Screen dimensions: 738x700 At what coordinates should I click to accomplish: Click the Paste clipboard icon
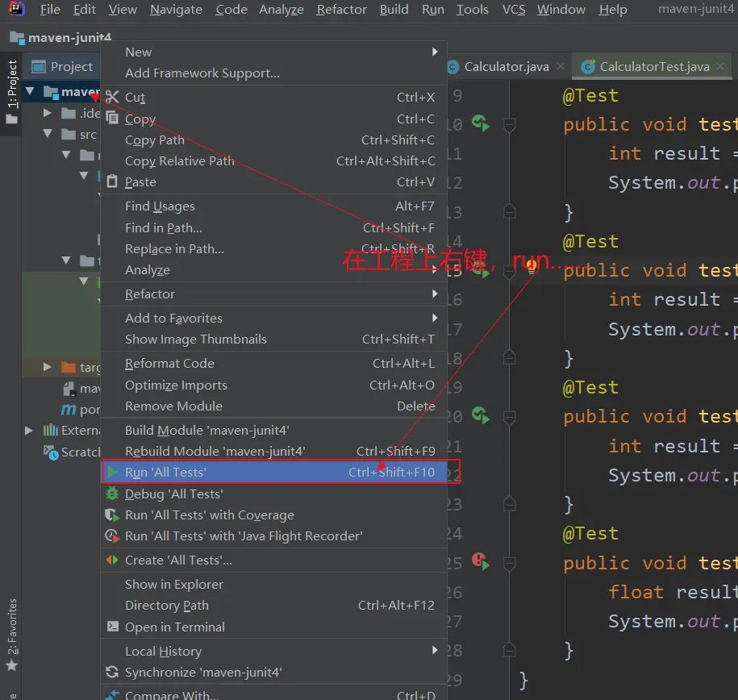click(x=112, y=182)
